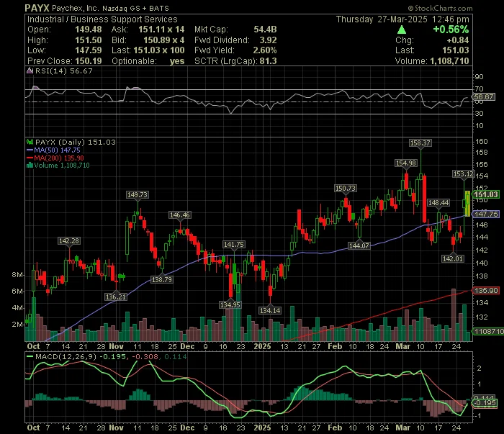Image resolution: width=504 pixels, height=434 pixels.
Task: Click the Ask value 151.11 x 14
Action: tap(161, 30)
